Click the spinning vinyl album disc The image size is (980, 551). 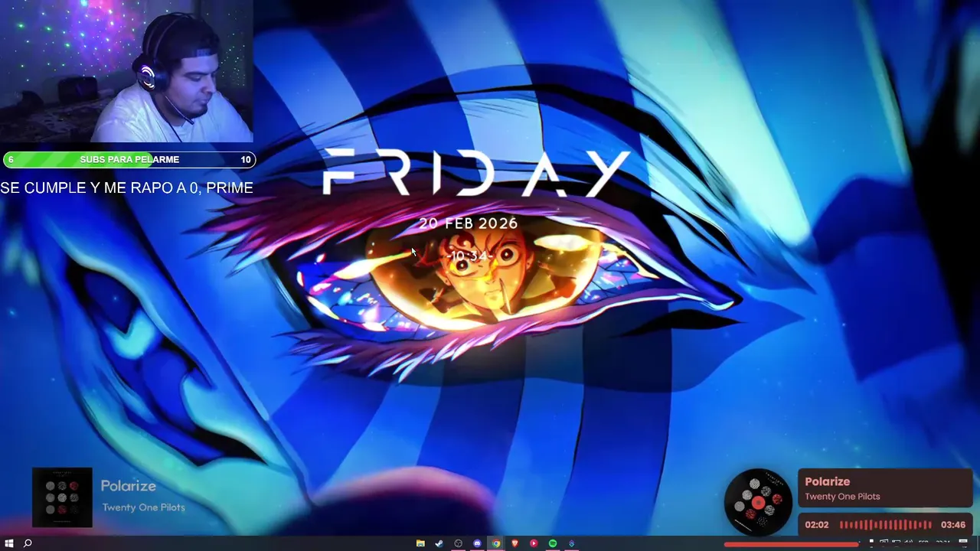coord(758,502)
